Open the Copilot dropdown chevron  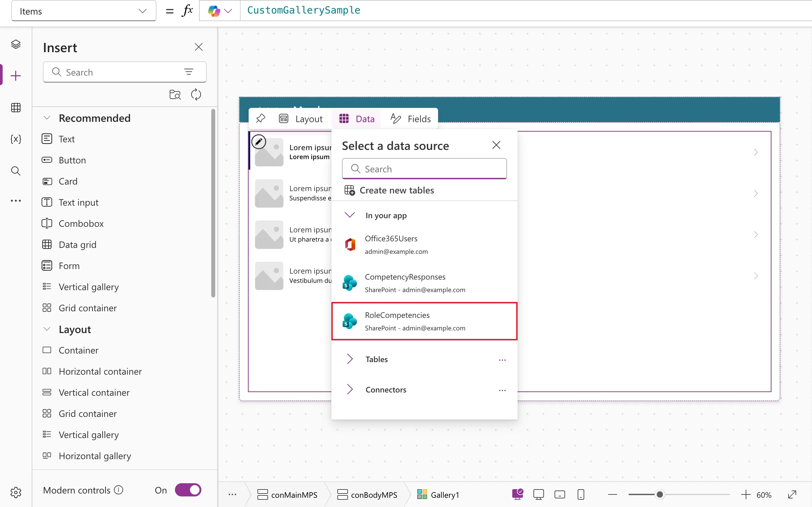coord(228,11)
